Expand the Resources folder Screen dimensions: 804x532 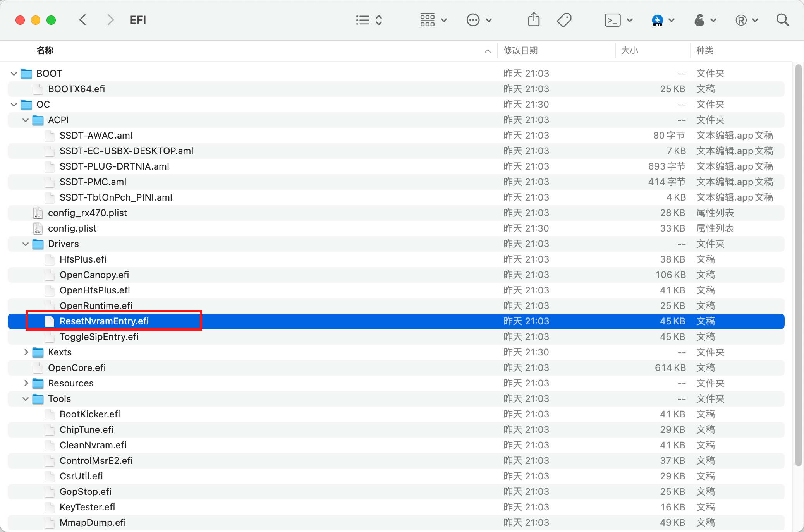coord(26,383)
